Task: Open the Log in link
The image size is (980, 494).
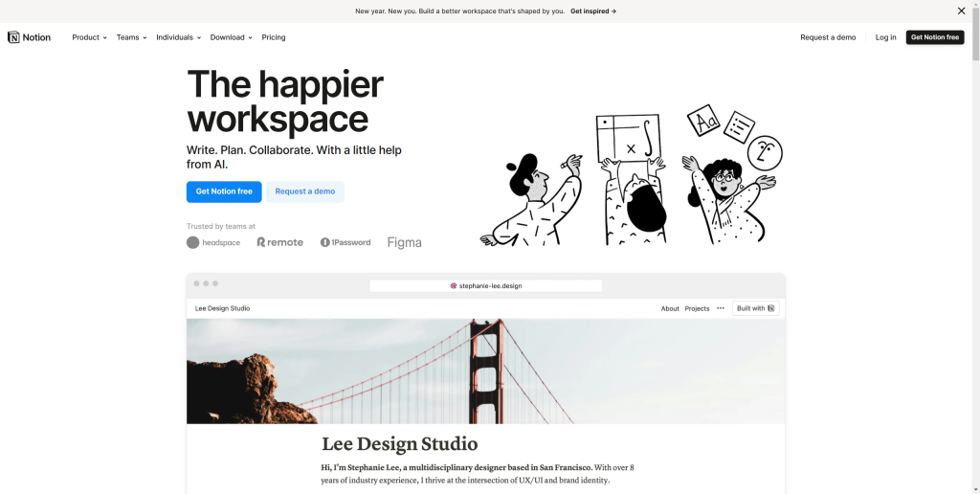Action: click(885, 37)
